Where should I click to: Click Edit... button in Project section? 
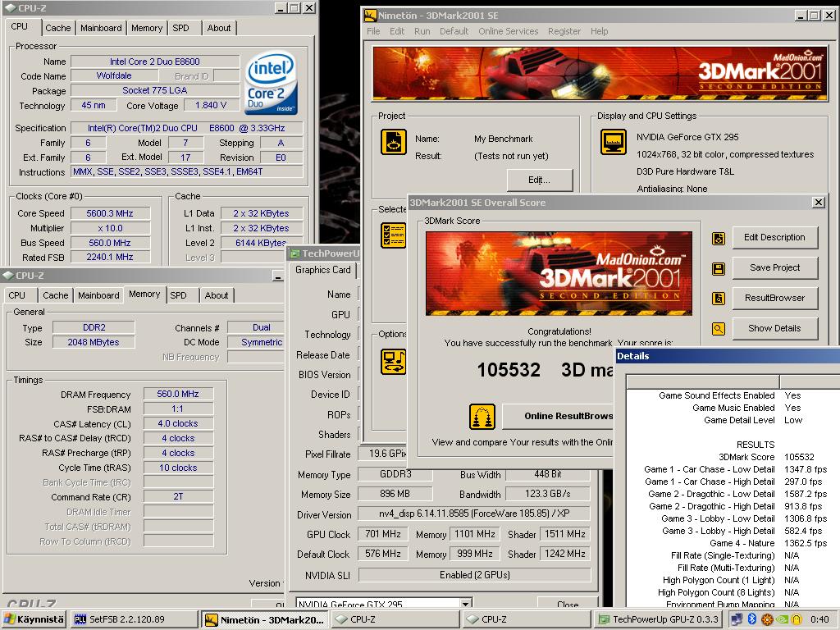pos(540,180)
